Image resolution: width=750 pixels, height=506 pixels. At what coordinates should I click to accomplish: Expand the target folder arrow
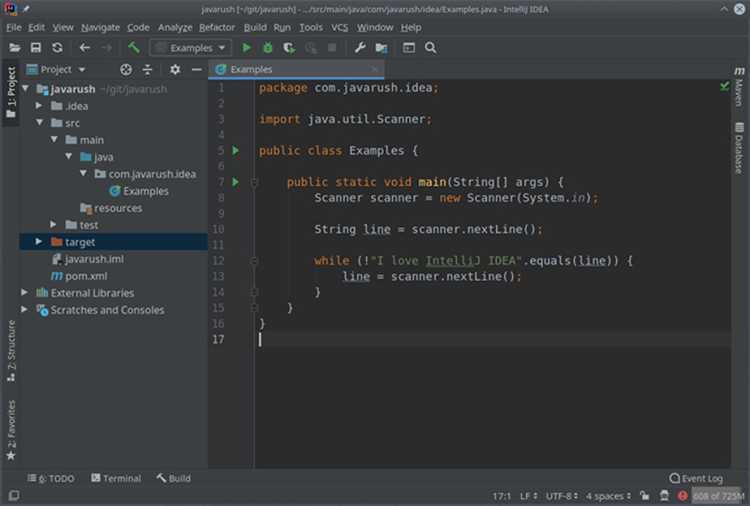click(x=39, y=242)
